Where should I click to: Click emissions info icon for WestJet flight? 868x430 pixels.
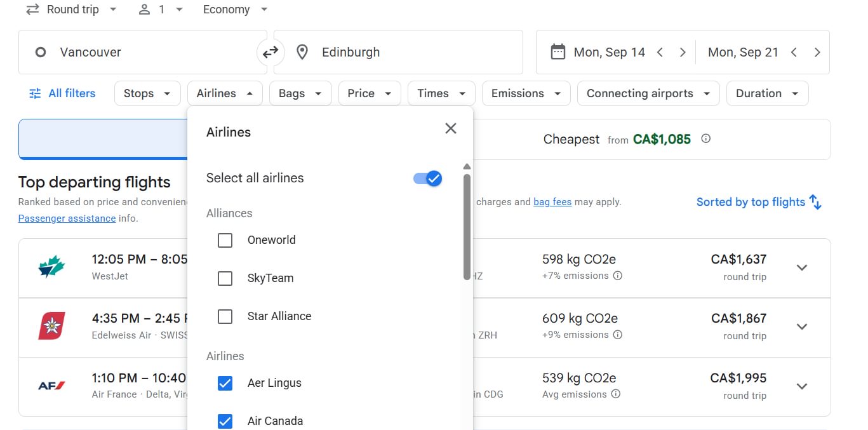coord(618,276)
